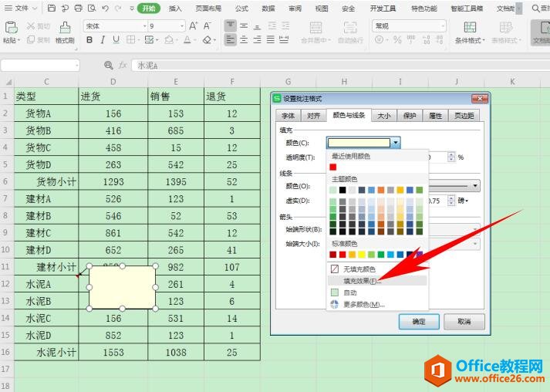
Task: Expand the number format dropdown (常规)
Action: pos(442,26)
